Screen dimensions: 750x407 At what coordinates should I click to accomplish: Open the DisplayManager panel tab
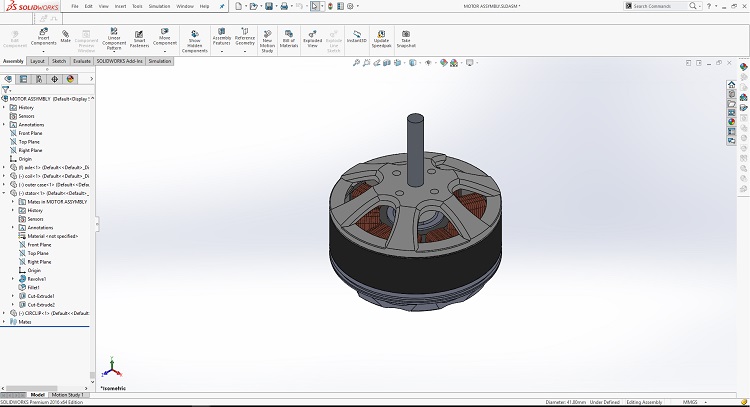point(70,79)
